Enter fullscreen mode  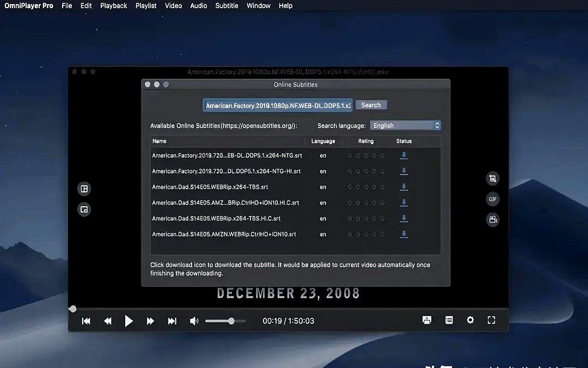pyautogui.click(x=491, y=321)
